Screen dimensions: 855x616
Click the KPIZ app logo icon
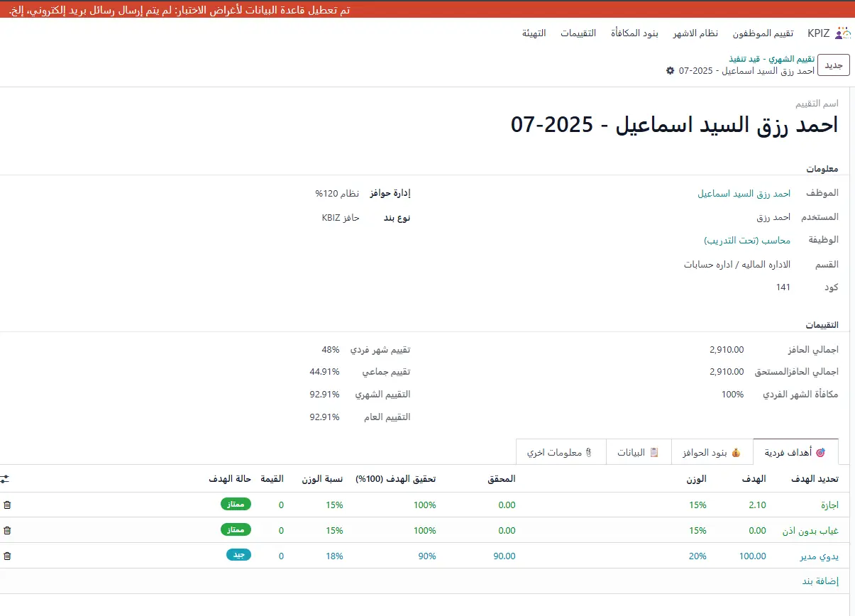pos(842,33)
